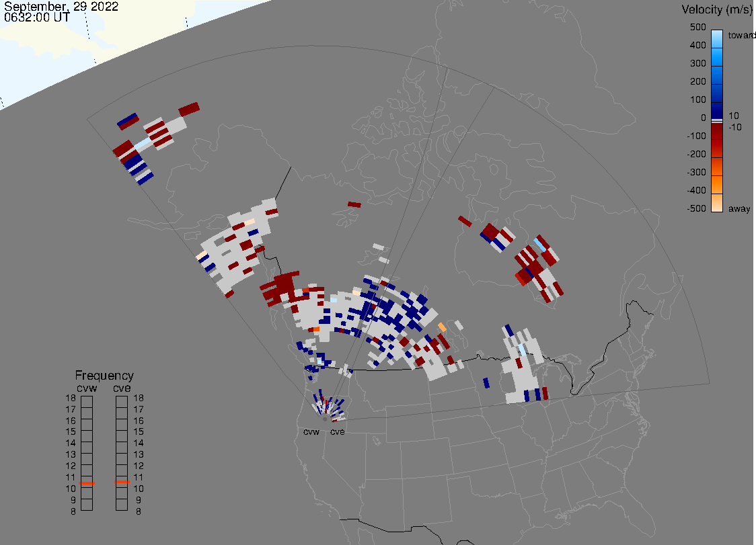Click '14' on the cvw frequency scale

pyautogui.click(x=71, y=444)
